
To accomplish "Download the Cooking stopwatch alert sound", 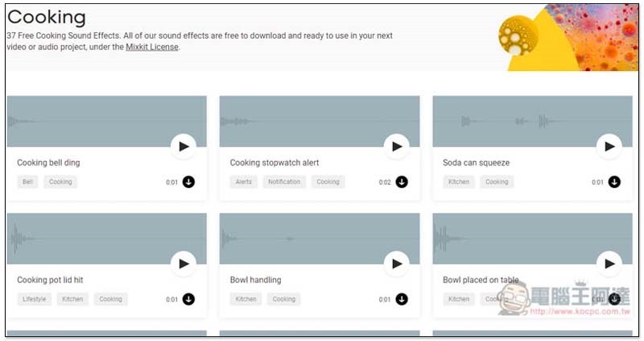I will coord(402,182).
